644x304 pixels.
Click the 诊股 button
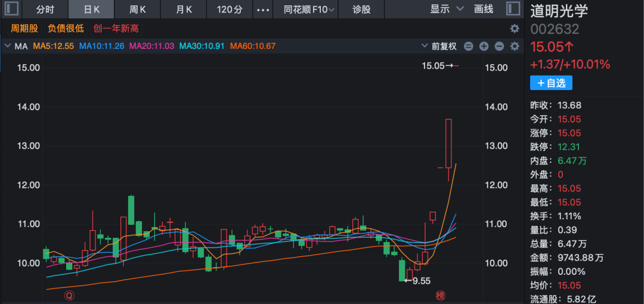tap(361, 10)
